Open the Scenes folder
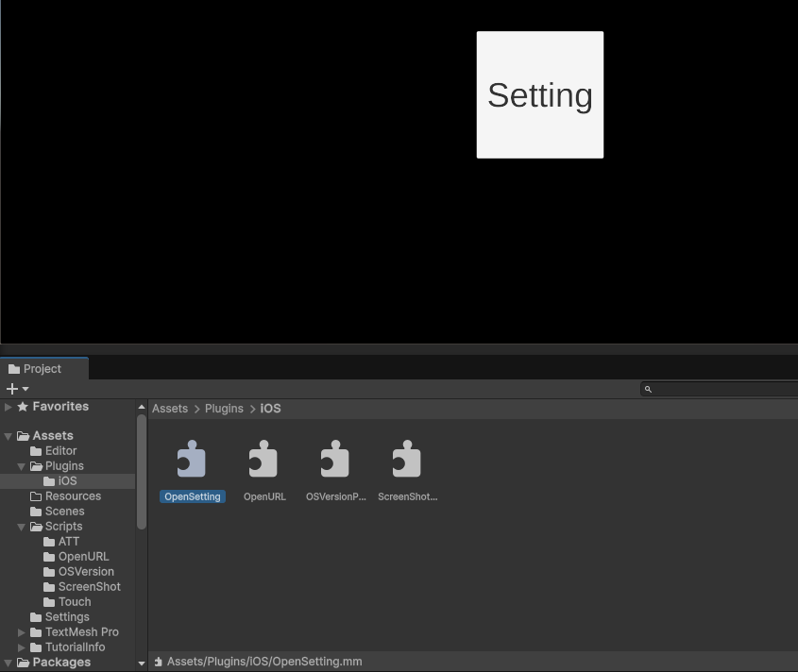798x672 pixels. tap(64, 512)
